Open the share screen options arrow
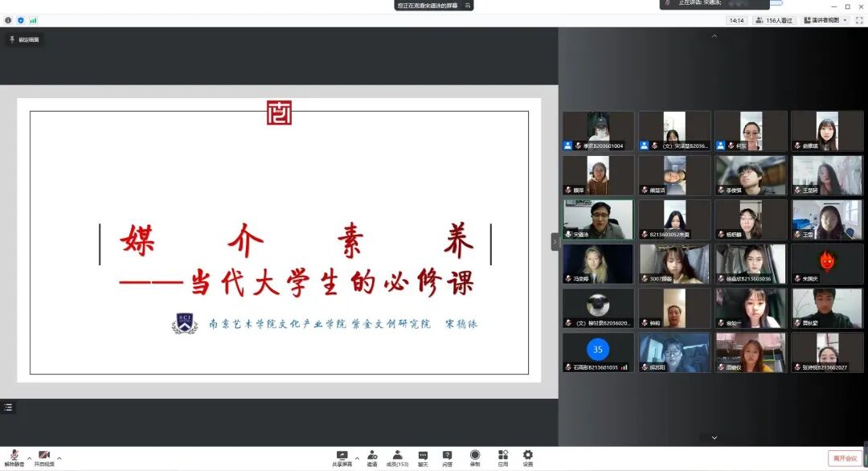This screenshot has height=471, width=868. tap(356, 457)
